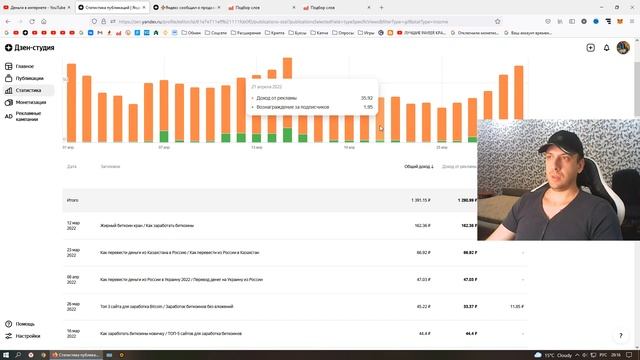The image size is (640, 360).
Task: Open article 'Как перевести деньги из России в Украину 2022'
Action: (181, 280)
